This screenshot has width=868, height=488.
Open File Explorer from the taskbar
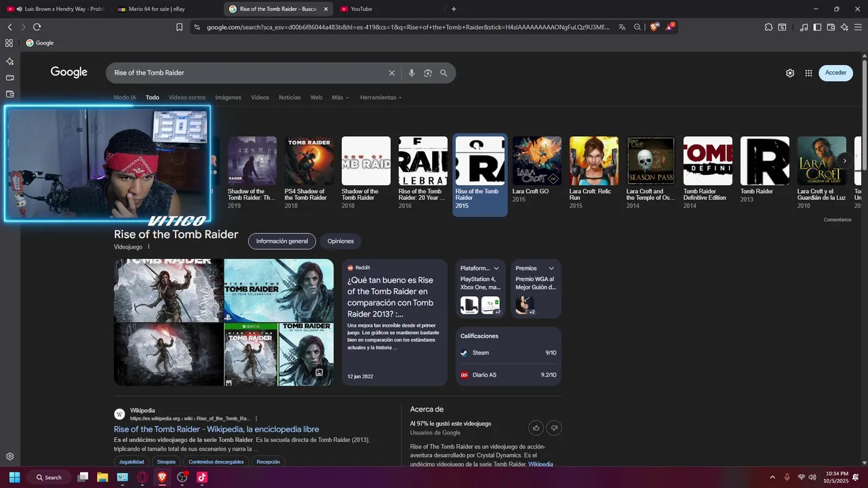102,477
